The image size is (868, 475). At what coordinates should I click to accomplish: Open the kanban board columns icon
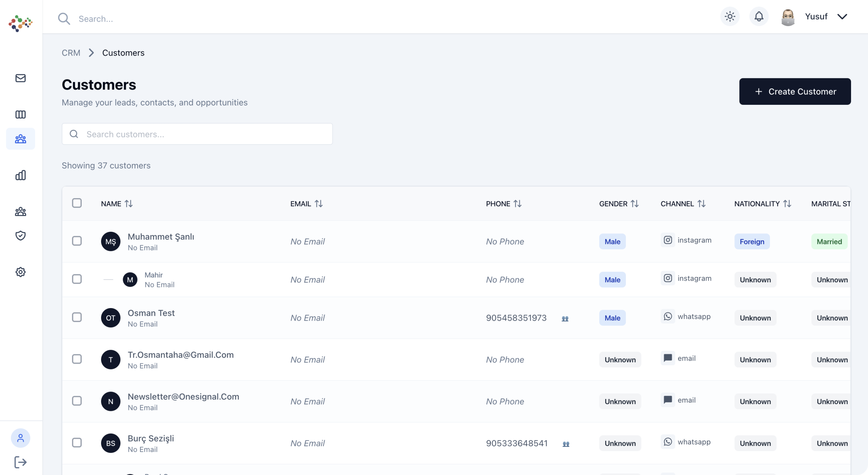tap(20, 114)
